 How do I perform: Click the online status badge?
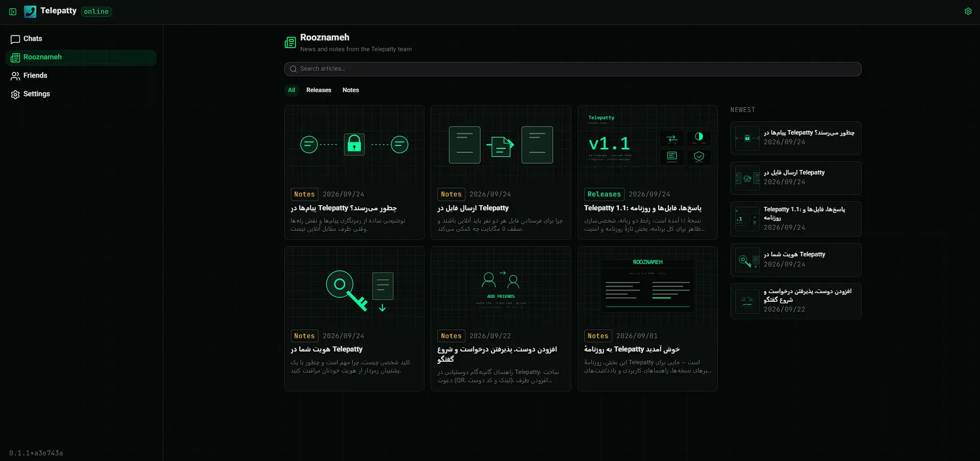[x=96, y=12]
